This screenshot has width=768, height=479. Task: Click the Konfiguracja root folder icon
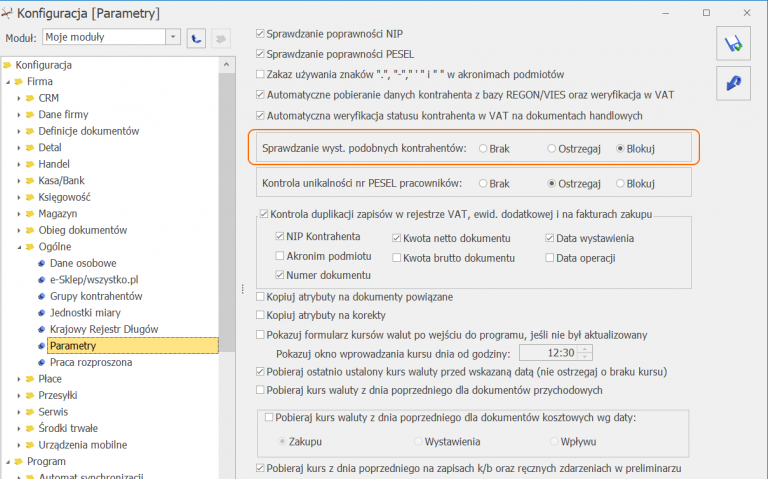(9, 65)
